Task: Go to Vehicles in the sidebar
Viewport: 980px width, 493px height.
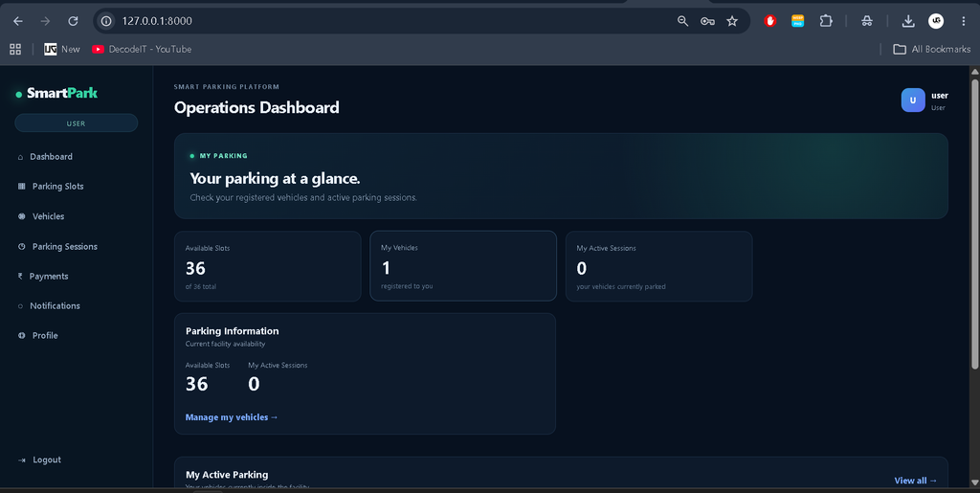Action: 41,216
